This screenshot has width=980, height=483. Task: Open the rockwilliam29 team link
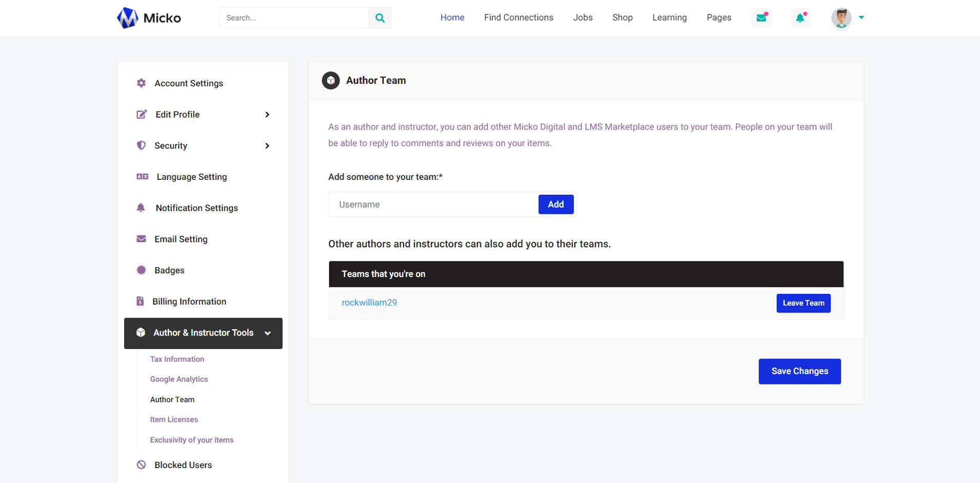click(369, 303)
